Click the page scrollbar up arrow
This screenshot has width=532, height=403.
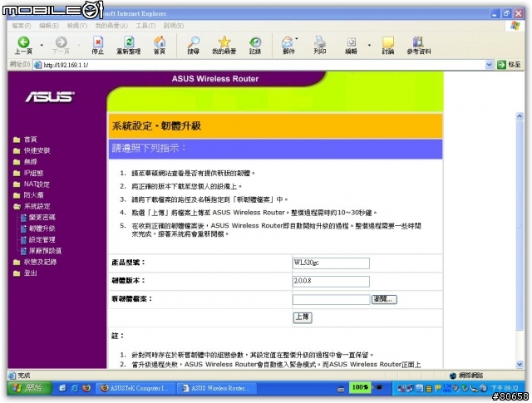coord(520,116)
